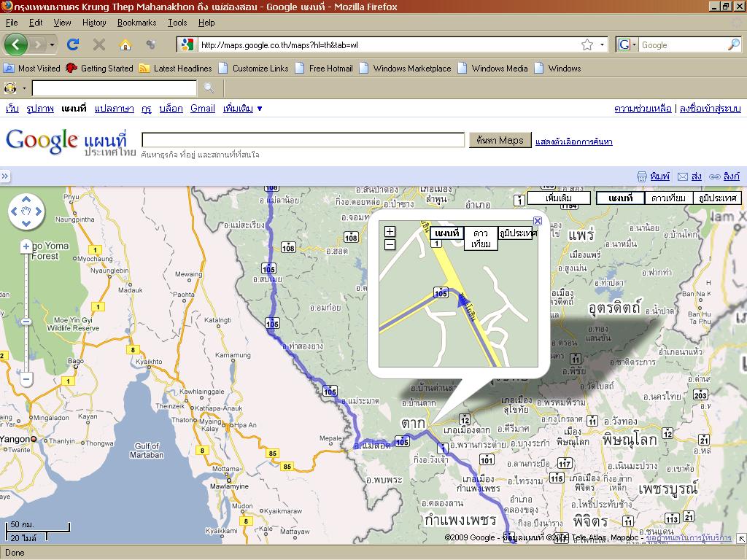Open the Edit menu
Image resolution: width=747 pixels, height=560 pixels.
36,23
